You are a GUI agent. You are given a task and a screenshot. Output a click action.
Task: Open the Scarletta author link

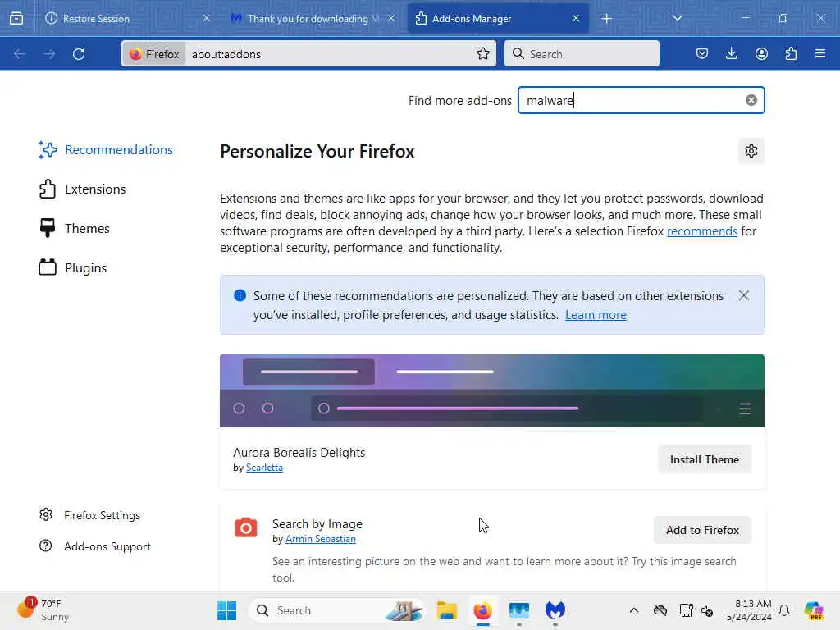pos(264,468)
